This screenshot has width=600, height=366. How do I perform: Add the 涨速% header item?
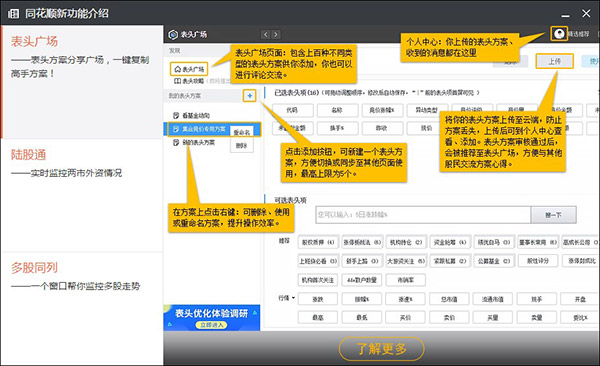(406, 299)
